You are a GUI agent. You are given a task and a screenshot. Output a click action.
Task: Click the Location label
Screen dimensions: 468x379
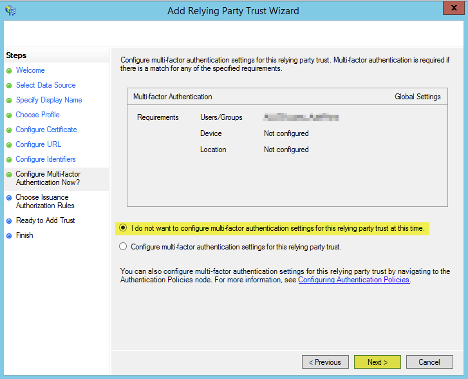[x=213, y=149]
